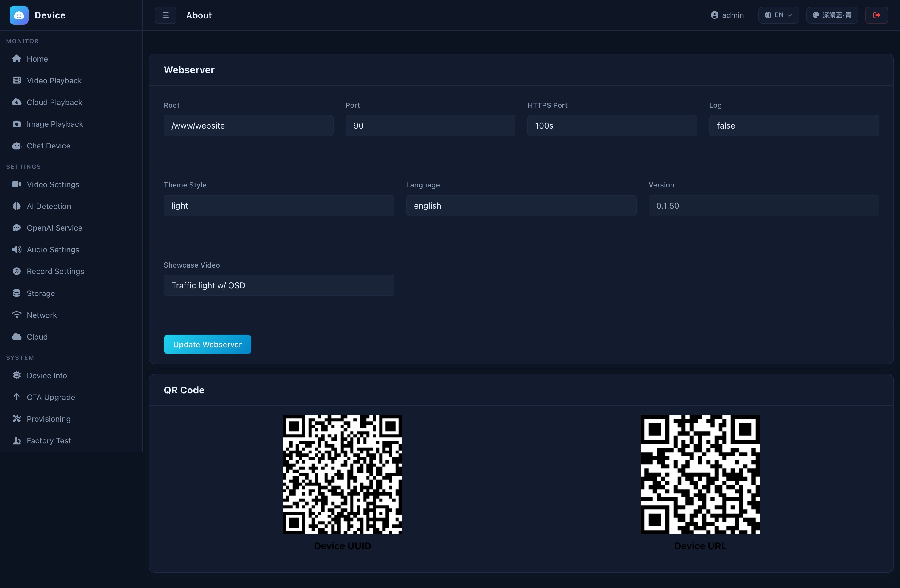900x588 pixels.
Task: Click the Device URL caption
Action: [x=700, y=546]
